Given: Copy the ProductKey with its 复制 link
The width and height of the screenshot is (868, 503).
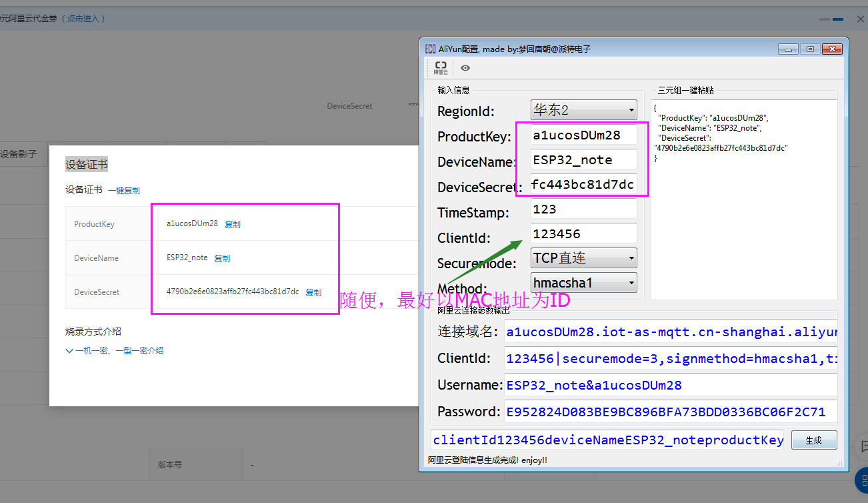Looking at the screenshot, I should pyautogui.click(x=233, y=224).
